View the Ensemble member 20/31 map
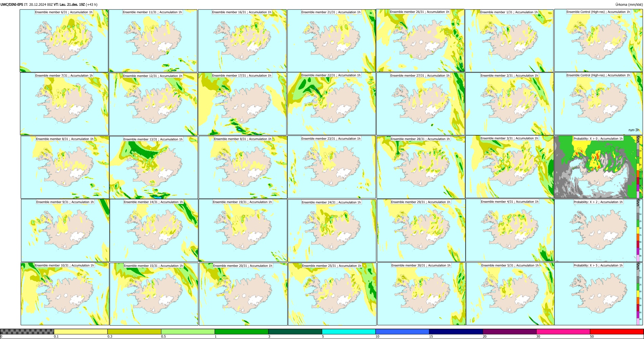The height and width of the screenshot is (339, 644). click(243, 294)
